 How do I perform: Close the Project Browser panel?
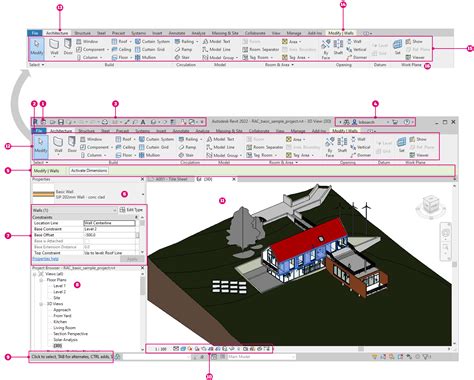coord(142,268)
